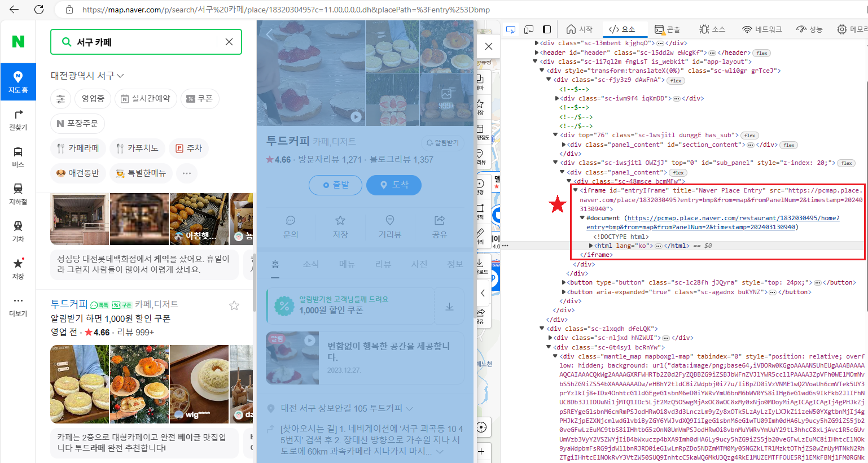
Task: Toggle device emulation in DevTools
Action: [x=529, y=29]
